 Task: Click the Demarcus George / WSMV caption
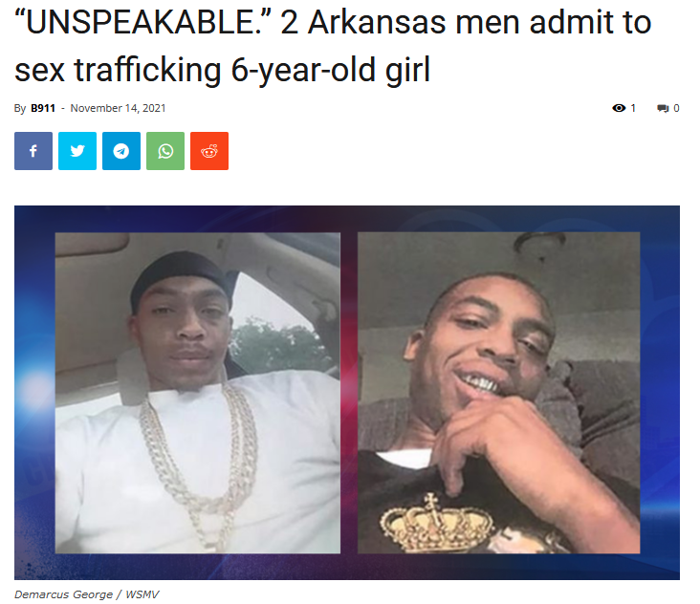point(87,594)
